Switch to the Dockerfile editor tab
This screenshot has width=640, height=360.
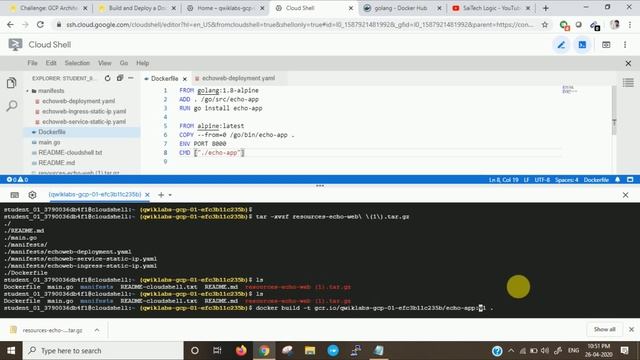coord(164,78)
